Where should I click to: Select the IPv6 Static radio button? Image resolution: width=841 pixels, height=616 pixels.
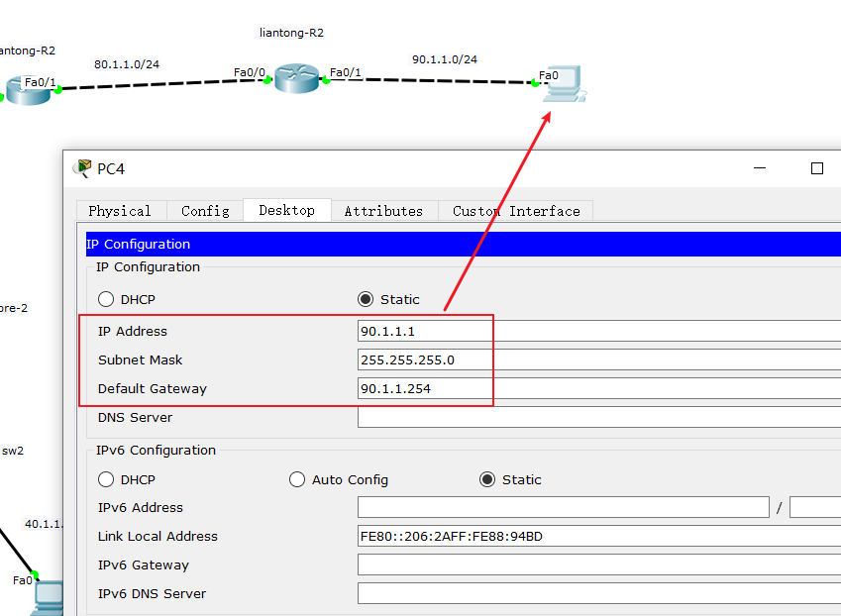[x=487, y=479]
